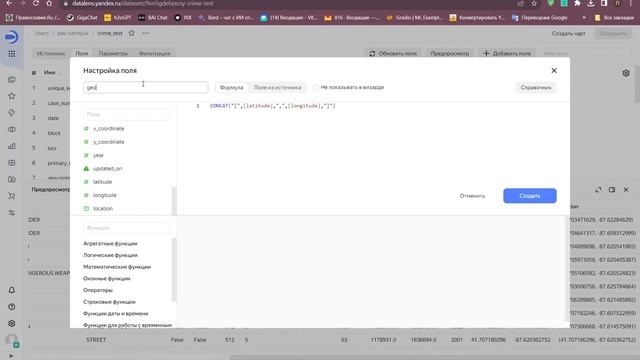Image resolution: width=640 pixels, height=360 pixels.
Task: Open the Все закладки bookmarks folder
Action: point(614,18)
